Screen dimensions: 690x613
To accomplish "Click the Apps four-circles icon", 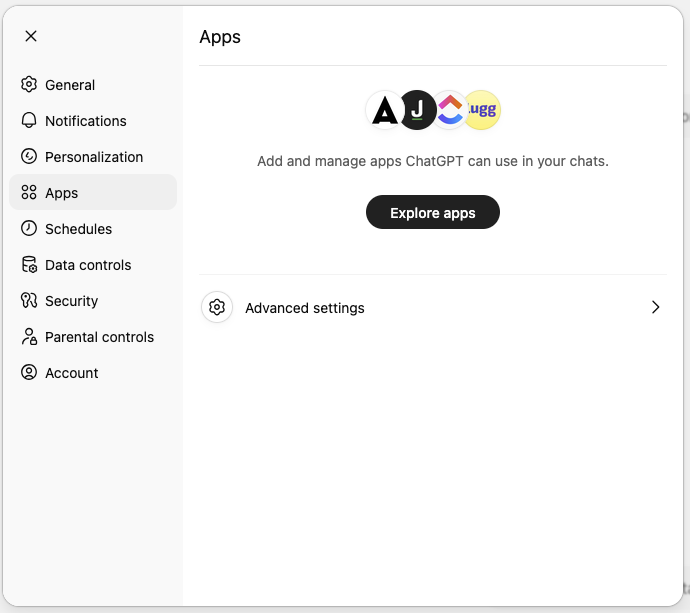I will pyautogui.click(x=29, y=192).
